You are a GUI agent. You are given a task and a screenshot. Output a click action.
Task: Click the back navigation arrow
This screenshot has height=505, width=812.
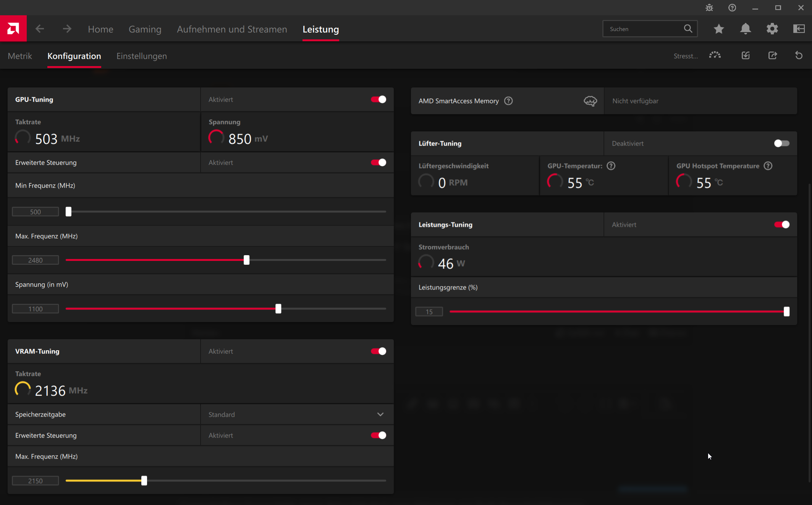(x=40, y=29)
